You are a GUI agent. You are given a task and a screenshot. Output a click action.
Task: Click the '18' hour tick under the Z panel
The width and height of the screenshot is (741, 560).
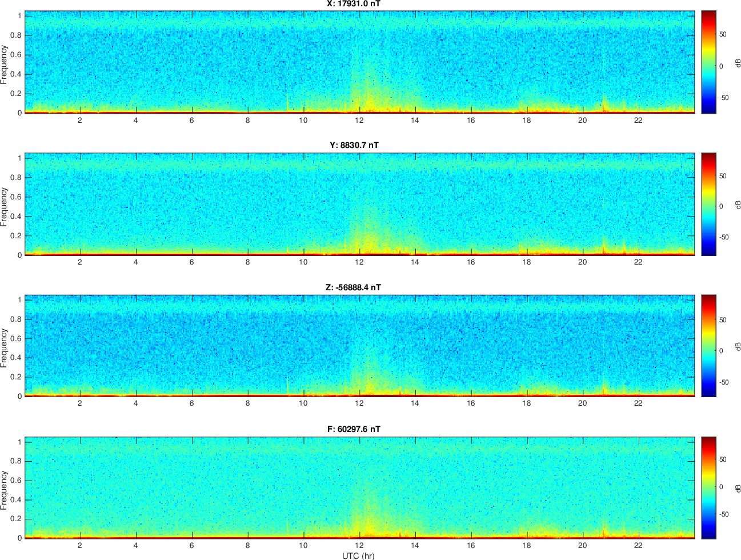click(x=526, y=403)
